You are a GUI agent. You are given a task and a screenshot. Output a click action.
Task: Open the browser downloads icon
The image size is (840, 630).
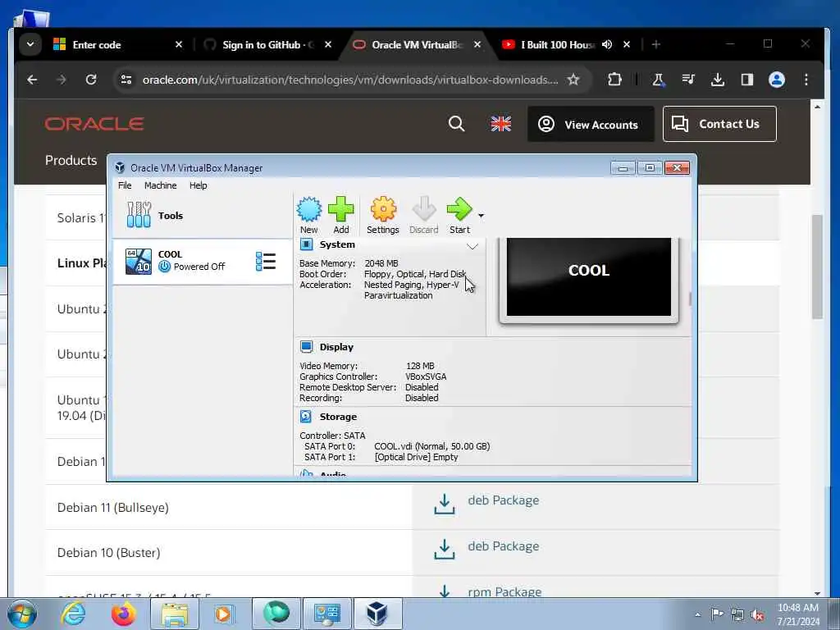[718, 80]
